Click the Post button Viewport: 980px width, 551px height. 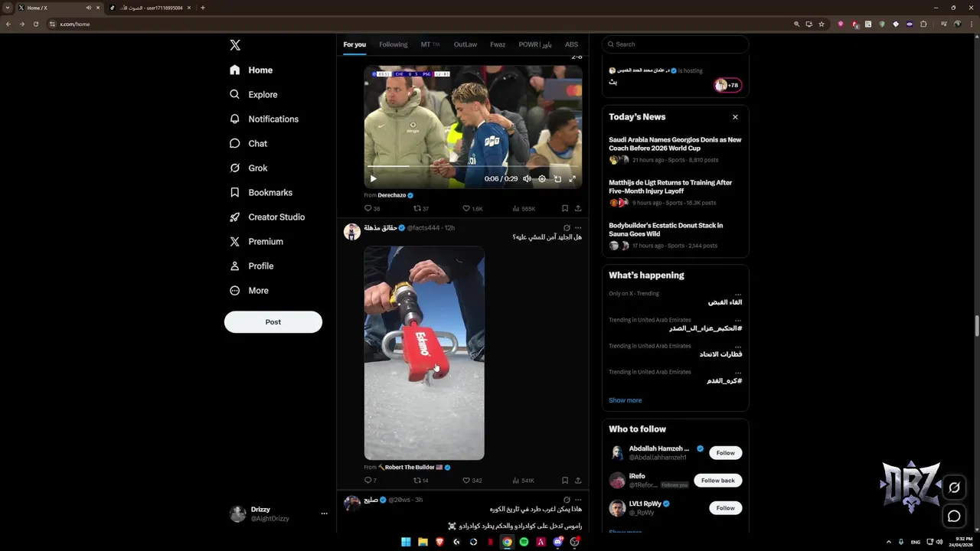pyautogui.click(x=273, y=322)
